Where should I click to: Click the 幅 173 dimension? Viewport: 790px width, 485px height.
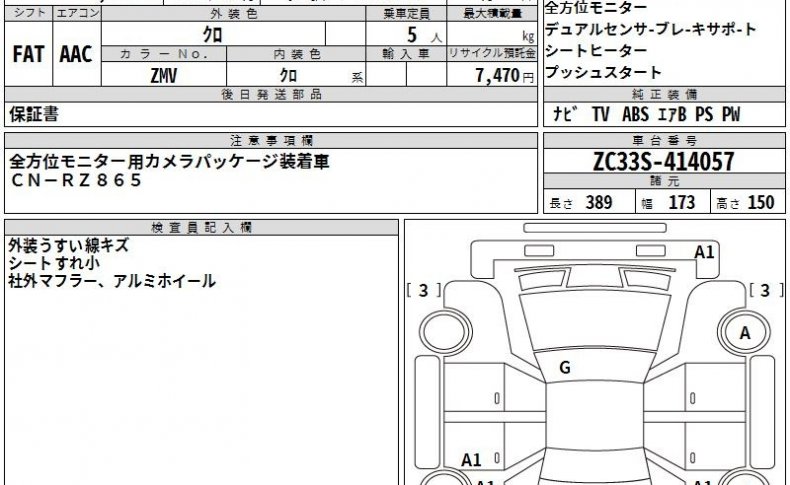point(668,202)
